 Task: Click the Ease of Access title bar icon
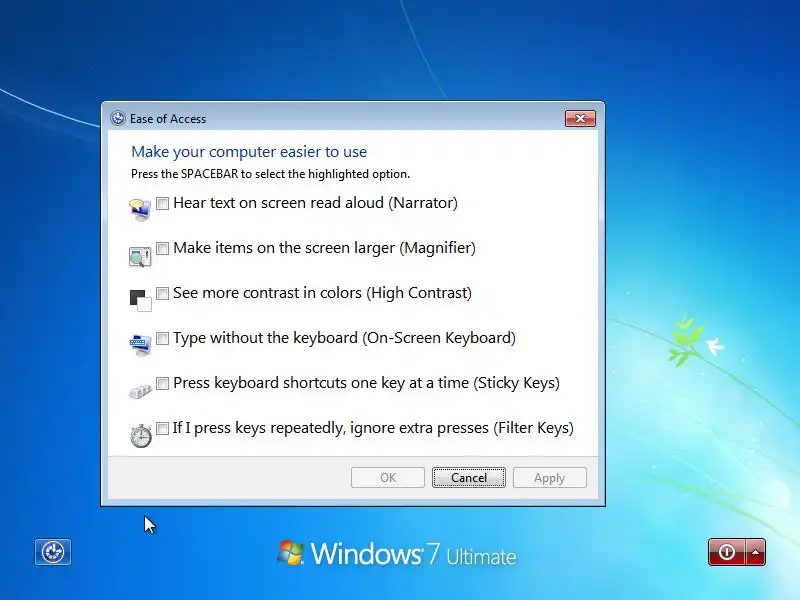coord(118,118)
